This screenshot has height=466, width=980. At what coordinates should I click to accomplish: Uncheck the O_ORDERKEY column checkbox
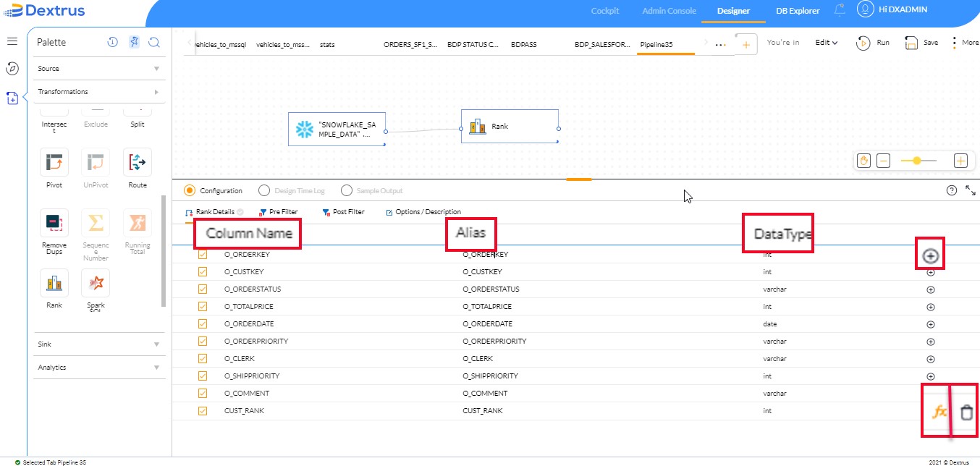[x=203, y=255]
